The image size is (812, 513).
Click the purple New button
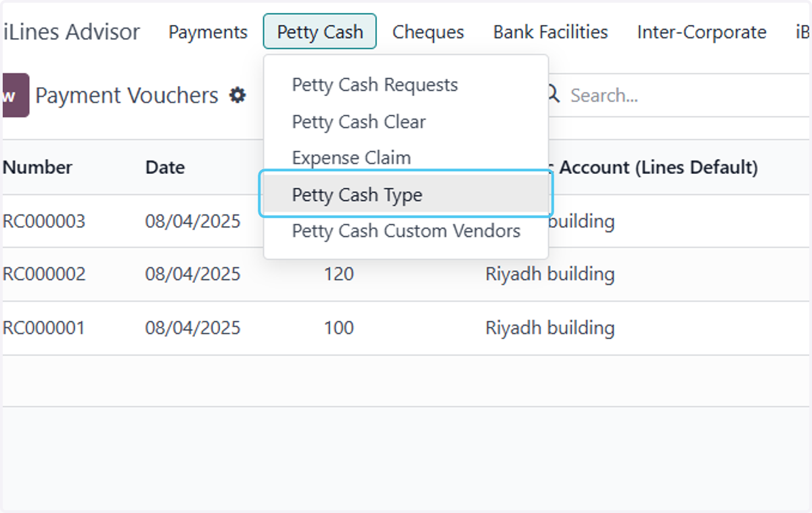15,95
